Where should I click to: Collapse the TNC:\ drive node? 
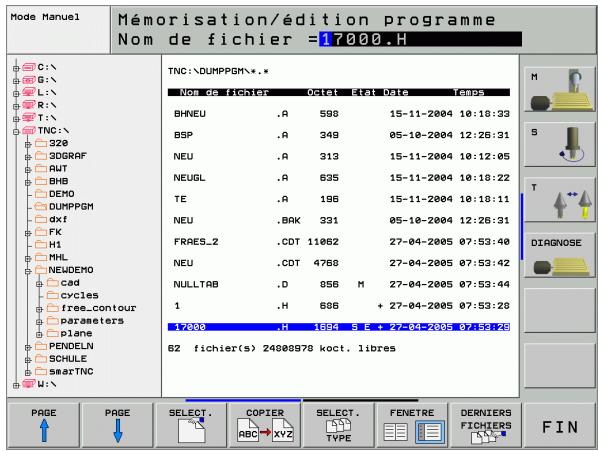tap(16, 132)
